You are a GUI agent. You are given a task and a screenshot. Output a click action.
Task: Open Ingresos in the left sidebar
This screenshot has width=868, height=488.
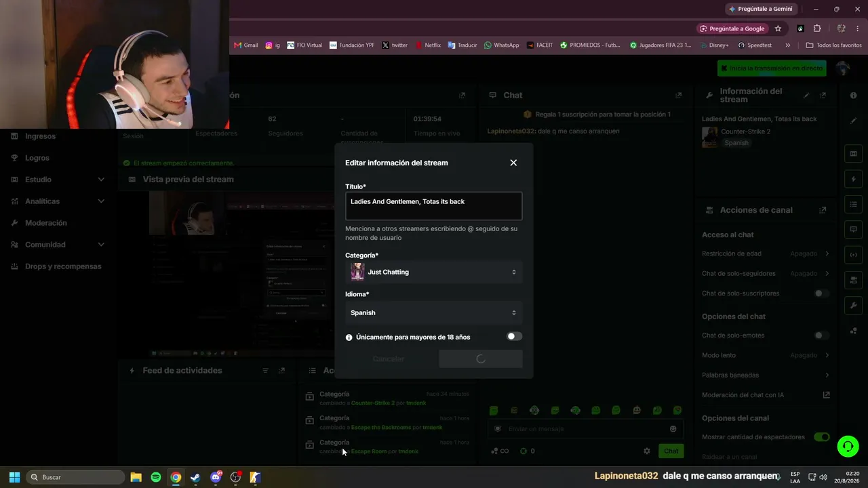[41, 136]
